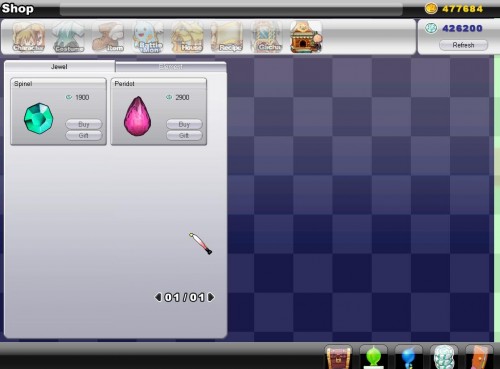Gift the Spinel jewel

84,135
